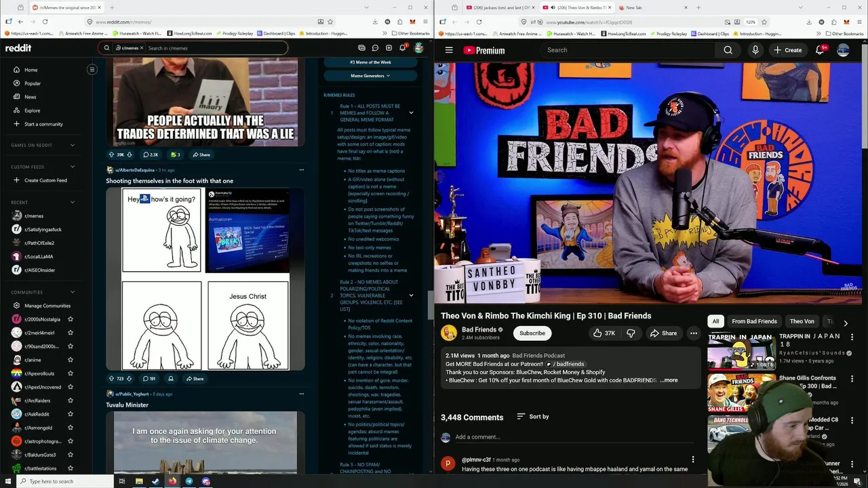Open Meme Generators dropdown widget
The width and height of the screenshot is (868, 488).
(x=371, y=76)
